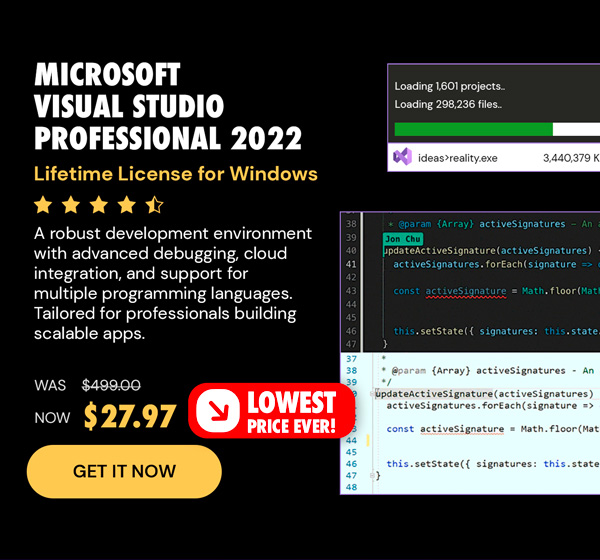Click line number 41 in dark editor
This screenshot has height=560, width=600.
351,264
